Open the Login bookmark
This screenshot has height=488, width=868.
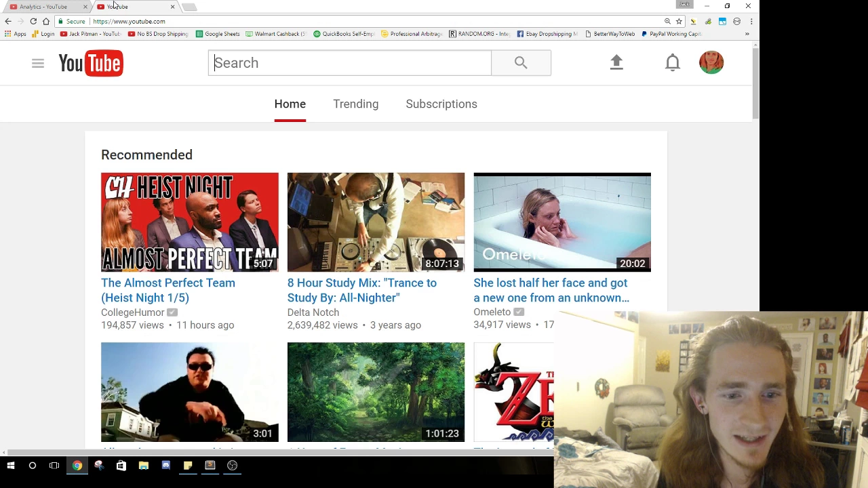point(43,34)
